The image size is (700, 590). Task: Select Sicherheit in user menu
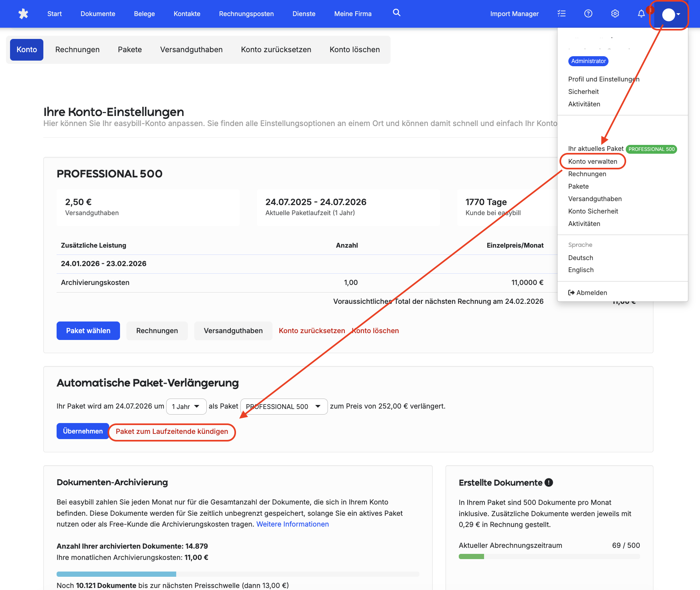tap(583, 92)
